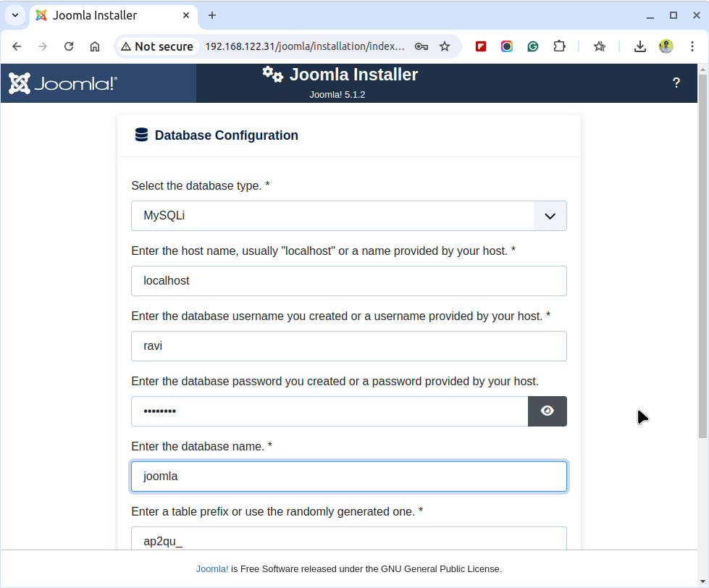The width and height of the screenshot is (709, 588).
Task: Show the database password with eye toggle
Action: (548, 411)
